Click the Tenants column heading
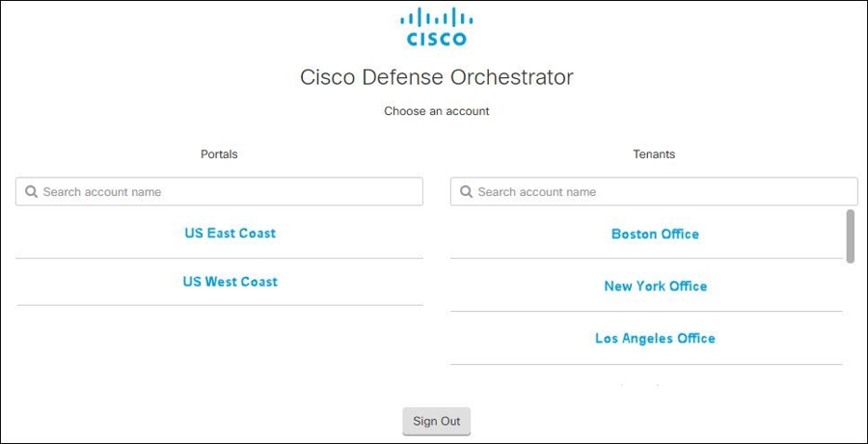 click(654, 154)
